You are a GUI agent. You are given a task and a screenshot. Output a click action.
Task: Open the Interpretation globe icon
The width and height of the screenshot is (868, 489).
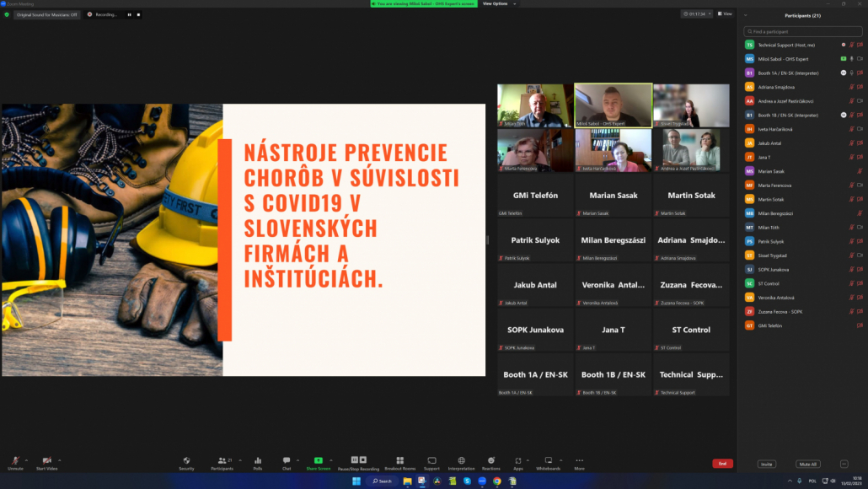click(x=461, y=461)
